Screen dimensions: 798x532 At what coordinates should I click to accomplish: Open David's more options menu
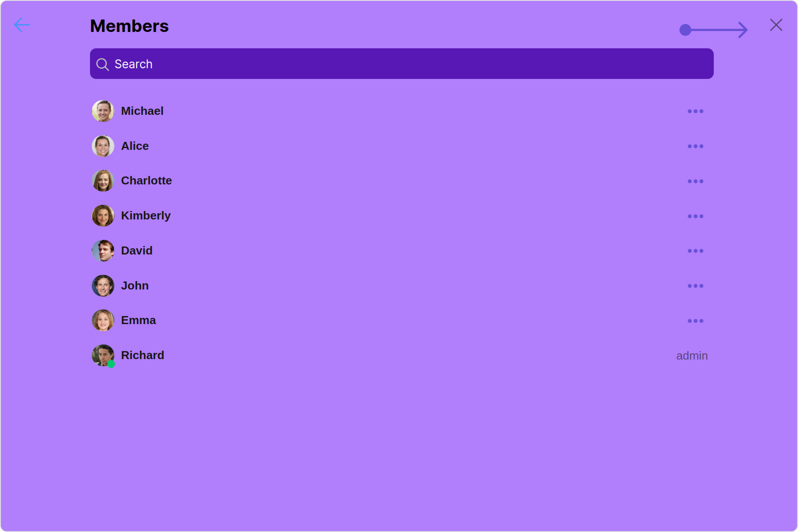coord(695,251)
